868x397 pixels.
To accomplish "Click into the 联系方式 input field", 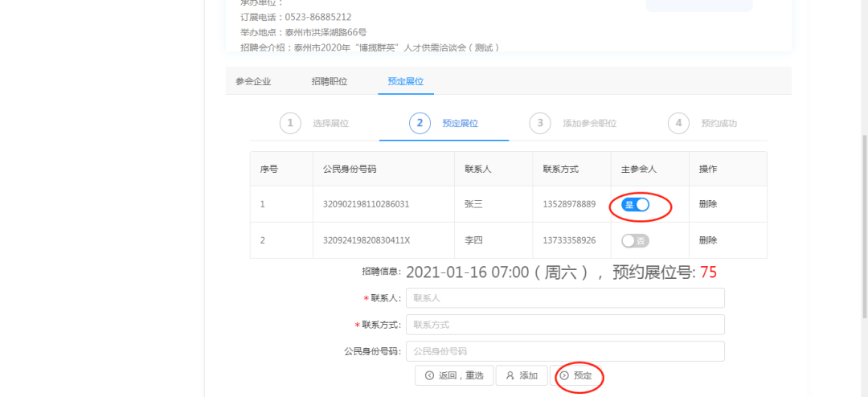I will click(x=565, y=325).
